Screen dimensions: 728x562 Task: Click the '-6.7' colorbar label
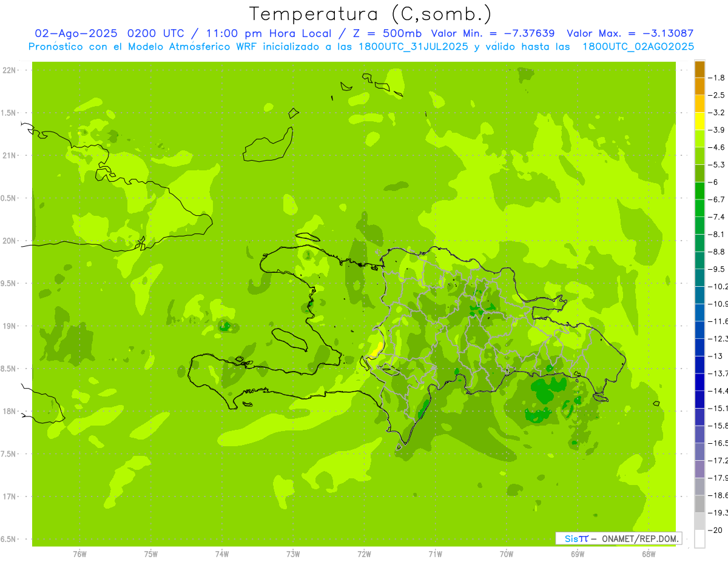717,199
